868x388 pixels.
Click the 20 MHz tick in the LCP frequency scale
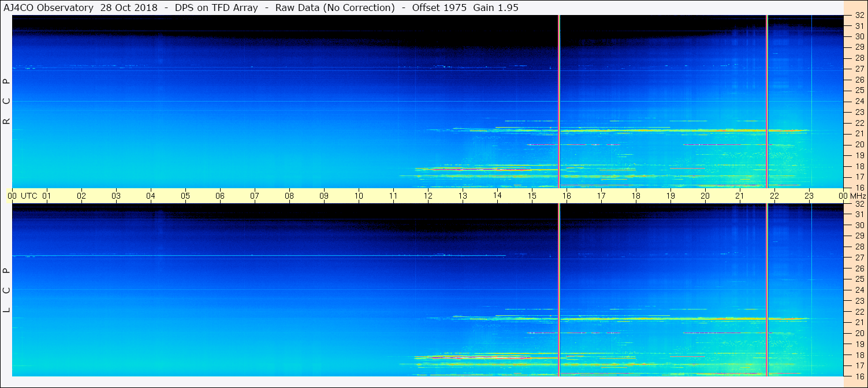coord(859,333)
